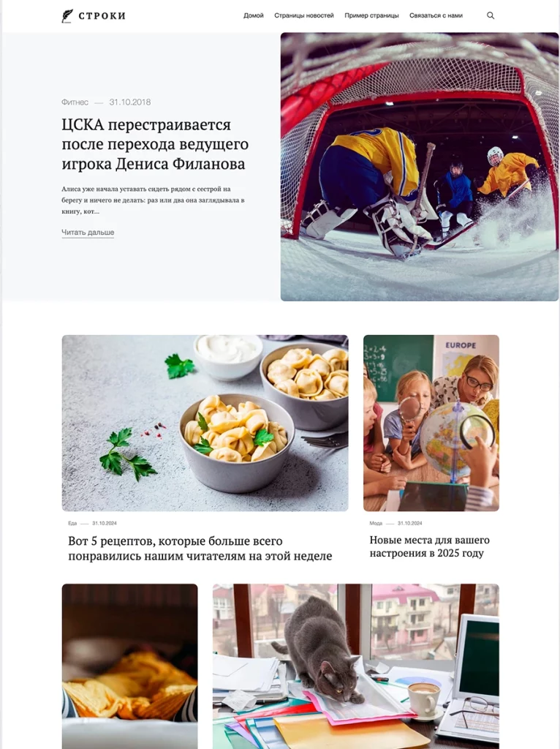This screenshot has width=560, height=749.
Task: Open the children with globe image
Action: (x=431, y=423)
